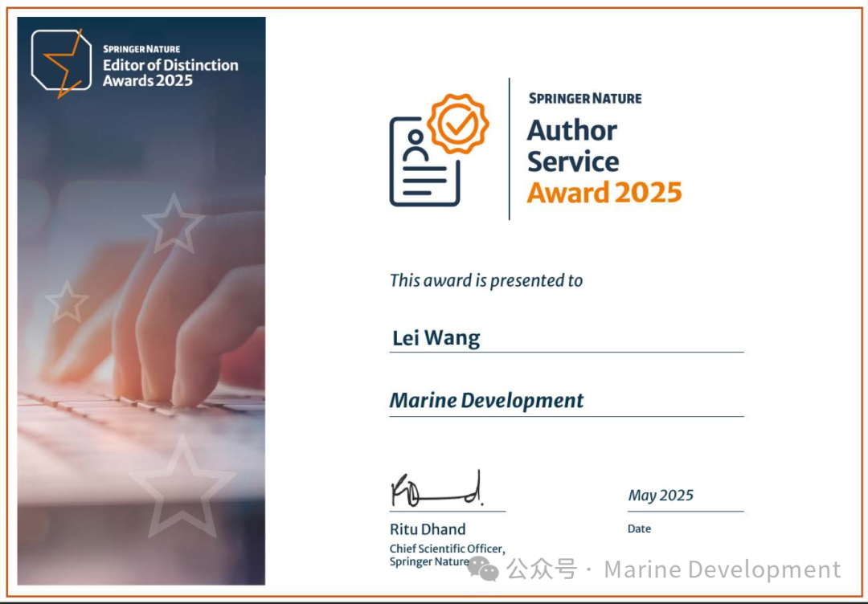Click the 'Author Service' heading text
Image resolution: width=868 pixels, height=604 pixels.
point(572,145)
